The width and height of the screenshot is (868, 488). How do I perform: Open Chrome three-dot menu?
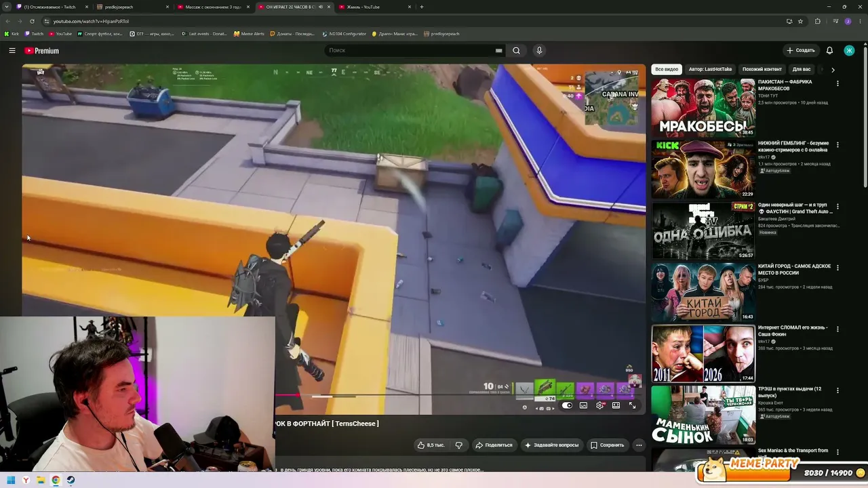pyautogui.click(x=860, y=21)
